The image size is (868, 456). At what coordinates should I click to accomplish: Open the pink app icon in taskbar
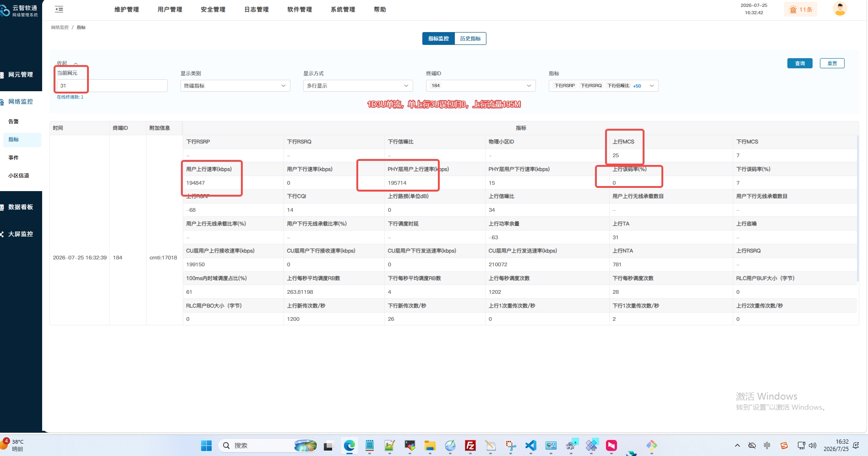[611, 445]
